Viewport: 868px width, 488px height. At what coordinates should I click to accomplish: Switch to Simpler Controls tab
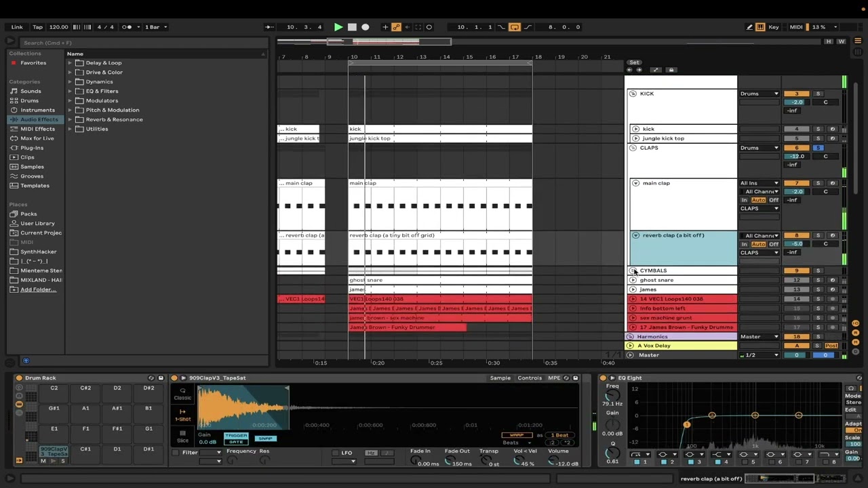point(530,378)
